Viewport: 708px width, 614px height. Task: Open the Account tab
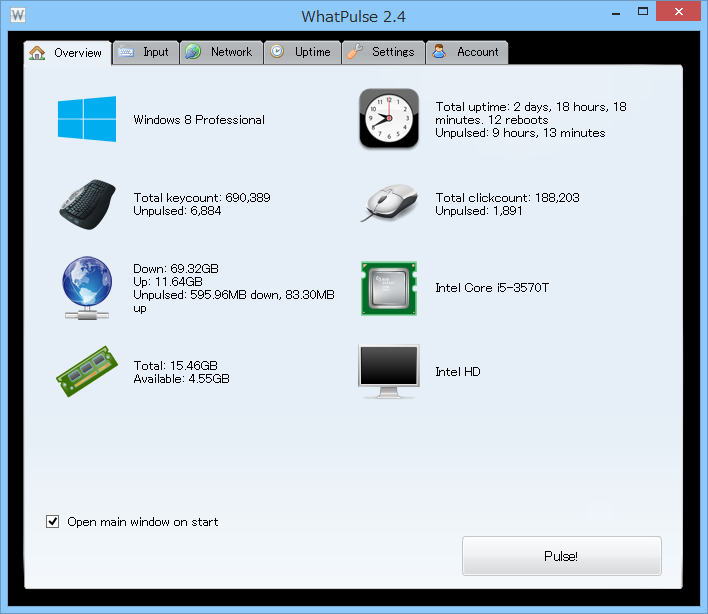[x=466, y=52]
